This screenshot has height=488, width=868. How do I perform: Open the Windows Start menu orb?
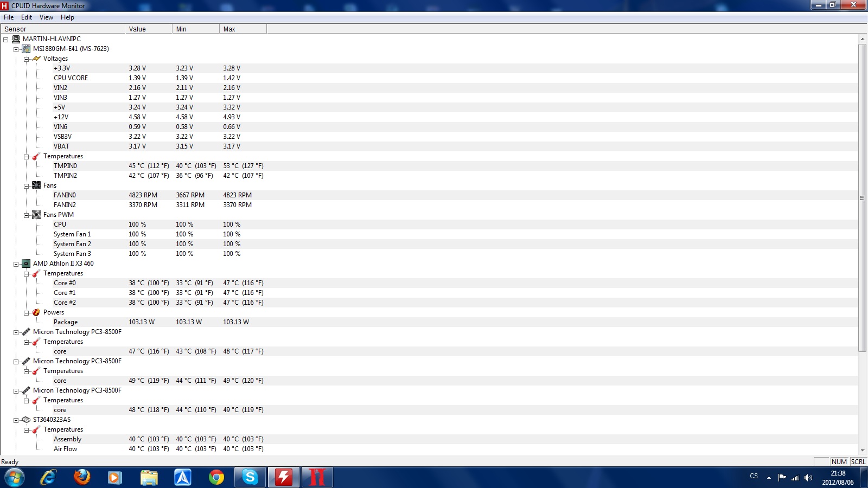(x=15, y=478)
